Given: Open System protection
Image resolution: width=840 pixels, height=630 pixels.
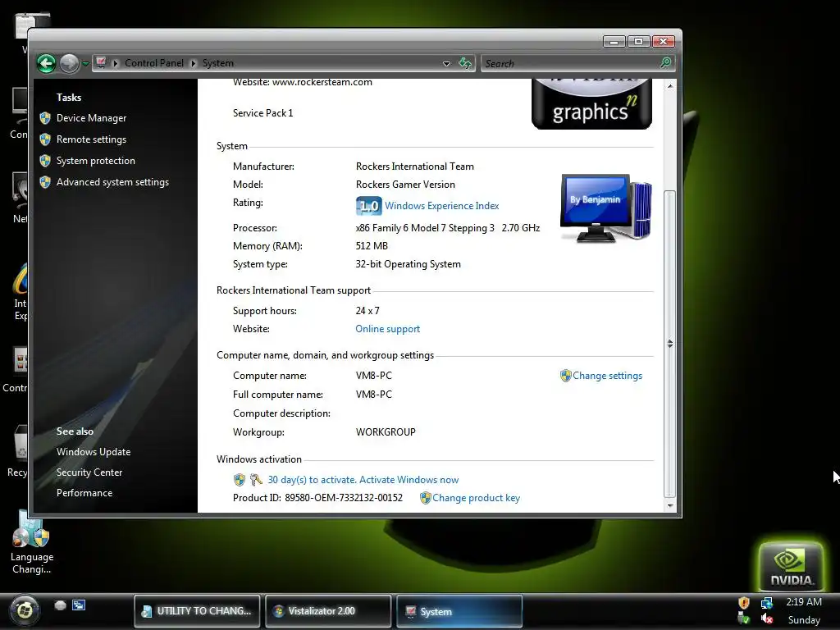Looking at the screenshot, I should coord(96,161).
